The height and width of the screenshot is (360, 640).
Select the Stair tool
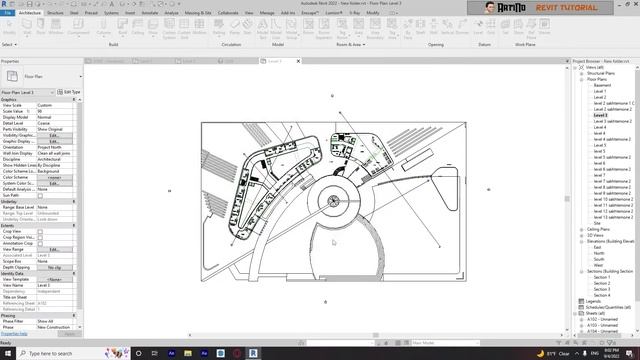click(x=247, y=27)
